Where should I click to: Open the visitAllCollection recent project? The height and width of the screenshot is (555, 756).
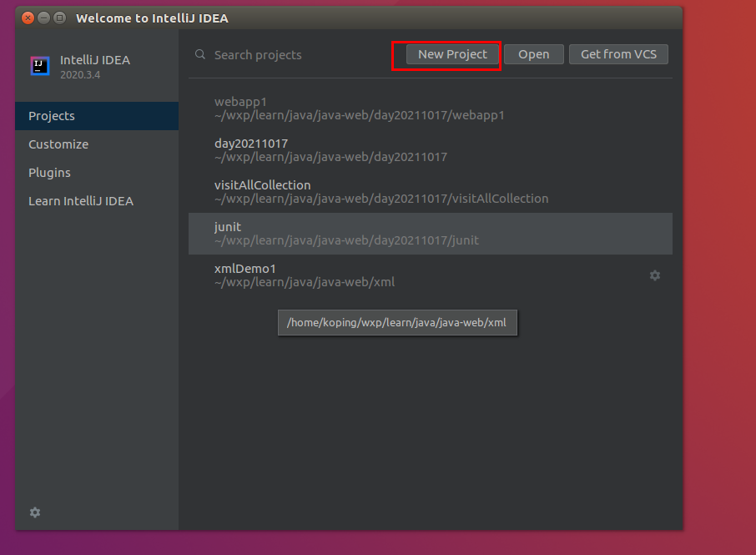[x=430, y=192]
